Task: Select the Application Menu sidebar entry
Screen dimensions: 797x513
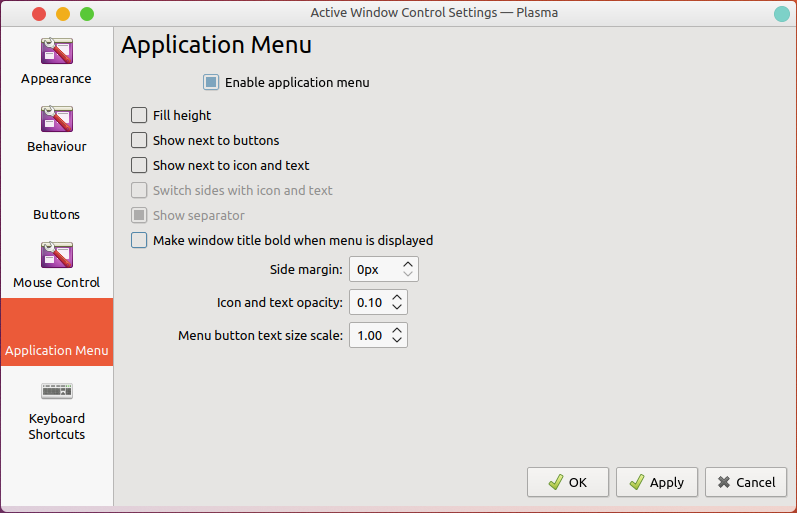Action: click(x=56, y=332)
